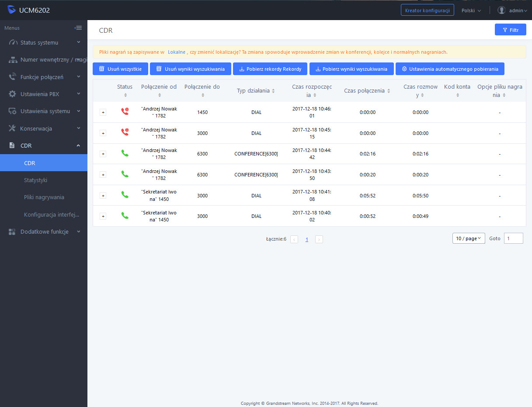Click the missed call icon for the 10:46:01 call
The image size is (532, 407).
point(125,112)
